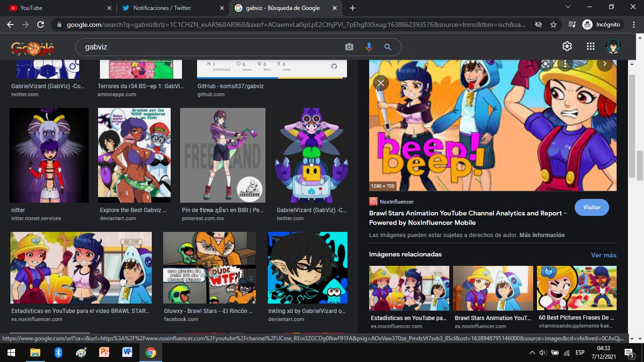Open the Incógnito window indicator
Image resolution: width=644 pixels, height=362 pixels.
(x=603, y=25)
